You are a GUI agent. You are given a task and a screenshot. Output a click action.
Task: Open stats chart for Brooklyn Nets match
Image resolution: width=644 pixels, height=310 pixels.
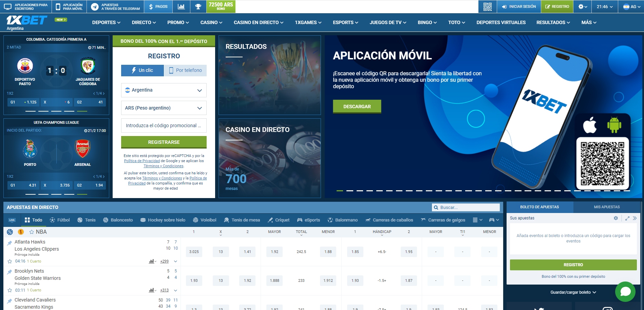[152, 290]
